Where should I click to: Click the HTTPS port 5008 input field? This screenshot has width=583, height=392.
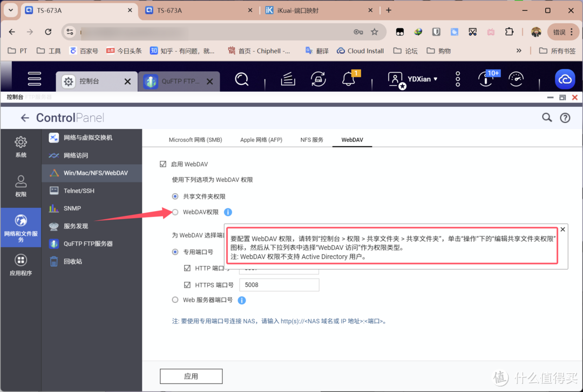coord(279,285)
